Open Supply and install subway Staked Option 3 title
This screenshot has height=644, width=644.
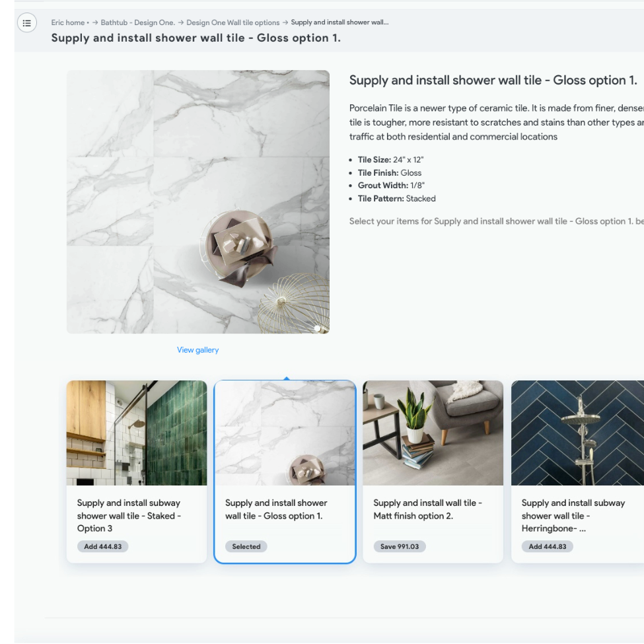pyautogui.click(x=129, y=515)
